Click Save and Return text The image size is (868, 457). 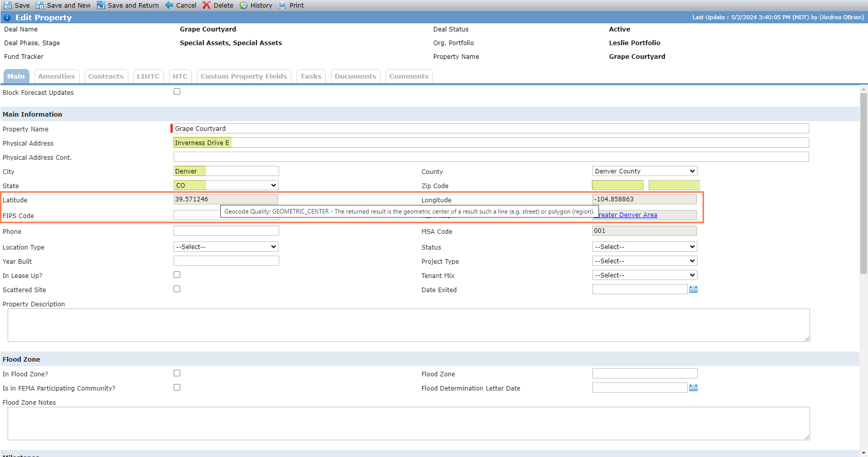133,5
